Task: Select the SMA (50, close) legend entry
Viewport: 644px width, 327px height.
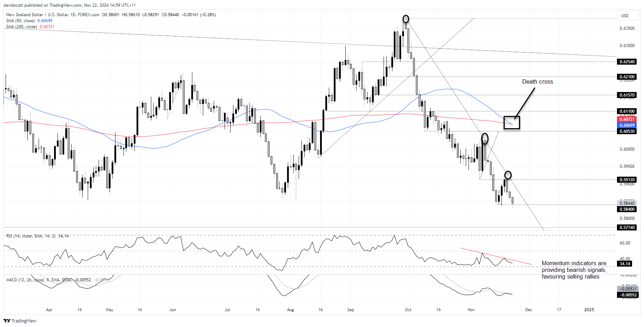Action: [29, 21]
